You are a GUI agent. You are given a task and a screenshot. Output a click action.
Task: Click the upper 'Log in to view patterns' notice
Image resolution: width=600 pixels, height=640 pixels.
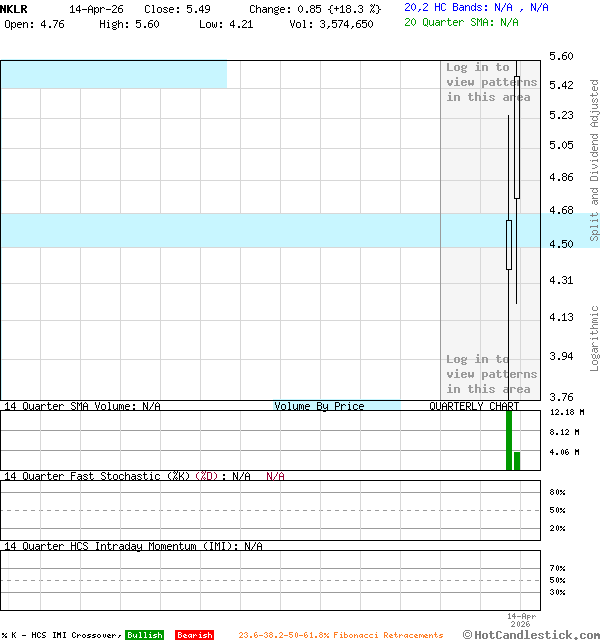pyautogui.click(x=491, y=82)
